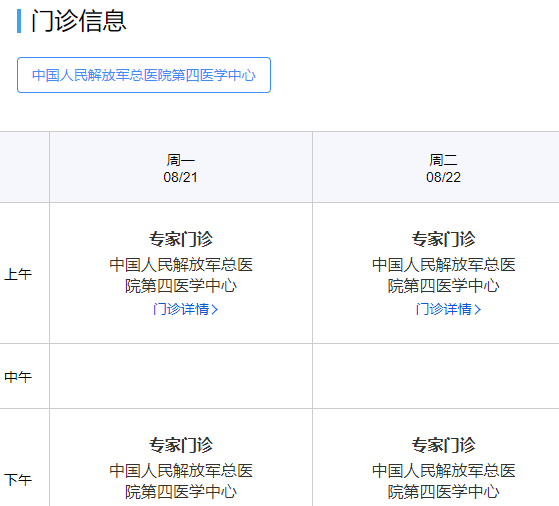Click the 中午 row label
Screen dimensions: 559x506
18,377
